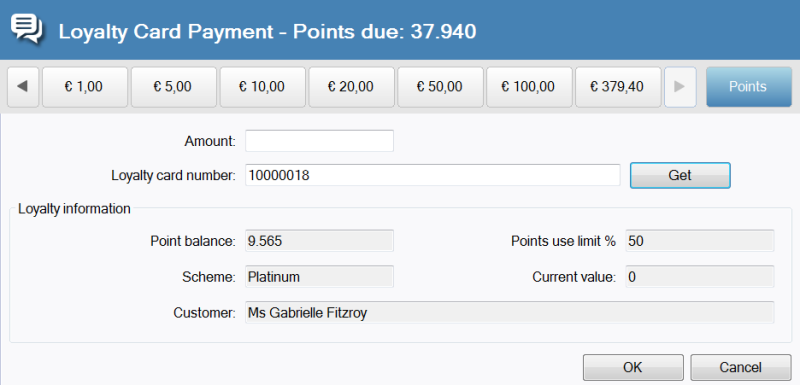This screenshot has width=800, height=385.
Task: Click Get to fetch loyalty card
Action: (680, 175)
